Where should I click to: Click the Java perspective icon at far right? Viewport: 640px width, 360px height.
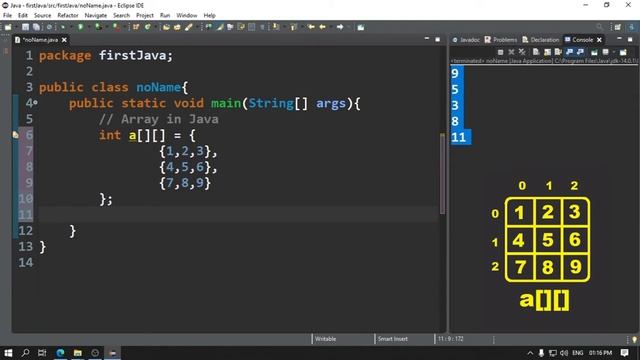(632, 27)
